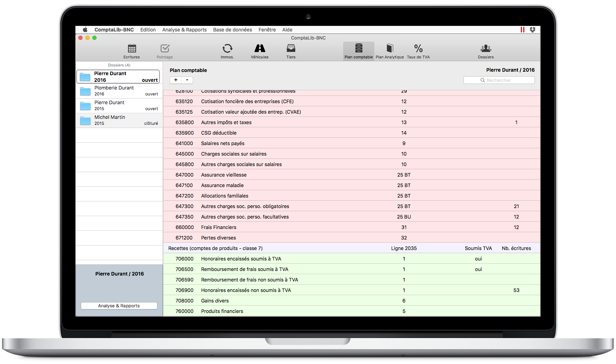Image resolution: width=616 pixels, height=364 pixels.
Task: Remove an account with the minus button
Action: coord(187,80)
